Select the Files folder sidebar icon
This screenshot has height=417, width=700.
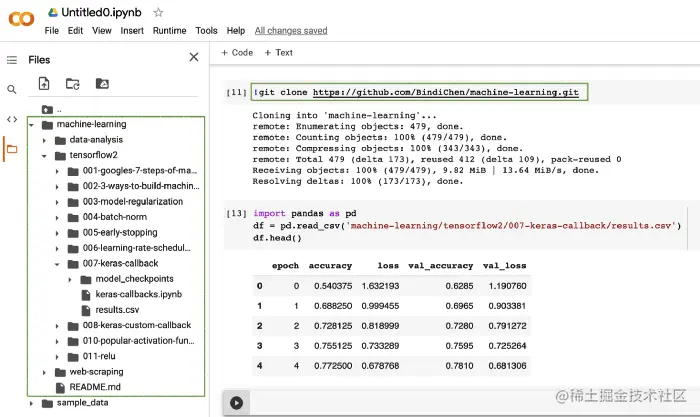pyautogui.click(x=12, y=149)
